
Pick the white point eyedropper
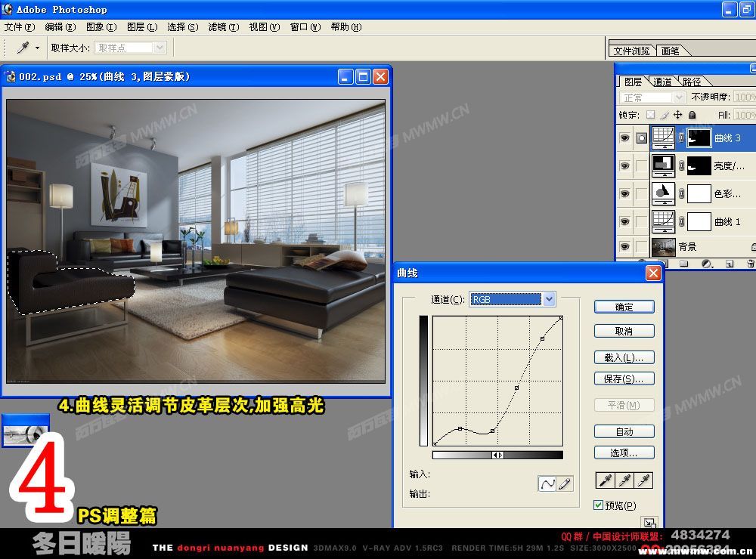point(643,480)
